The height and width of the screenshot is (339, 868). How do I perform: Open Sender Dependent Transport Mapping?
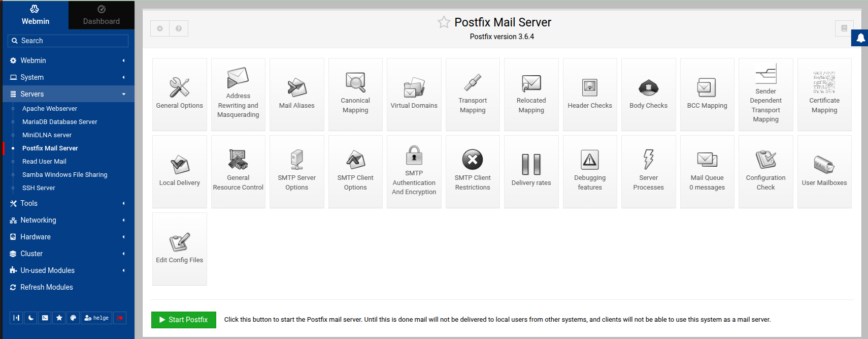pyautogui.click(x=765, y=94)
